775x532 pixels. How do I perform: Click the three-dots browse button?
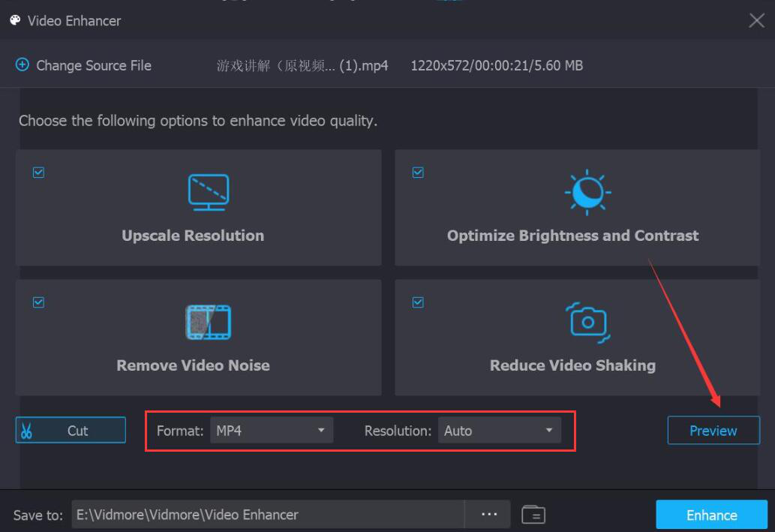pos(489,514)
